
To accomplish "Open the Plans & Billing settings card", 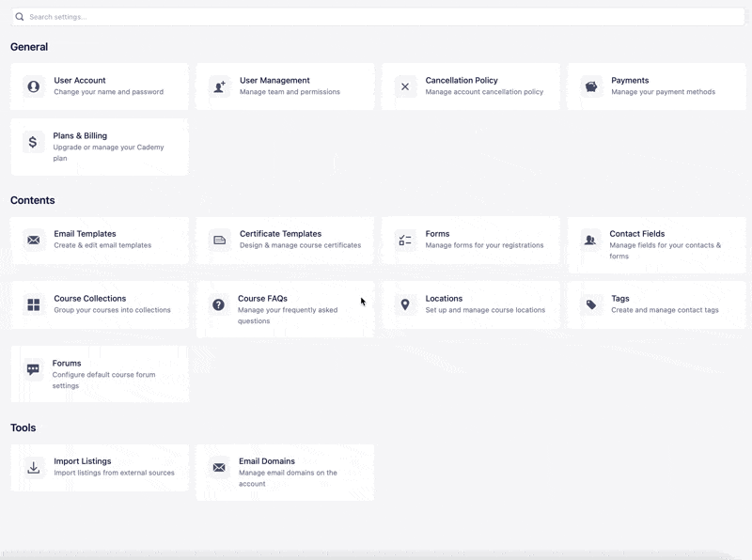I will pos(99,146).
